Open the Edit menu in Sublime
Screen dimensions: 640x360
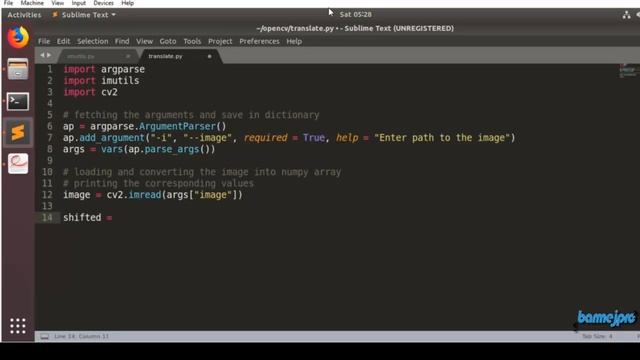(x=63, y=41)
